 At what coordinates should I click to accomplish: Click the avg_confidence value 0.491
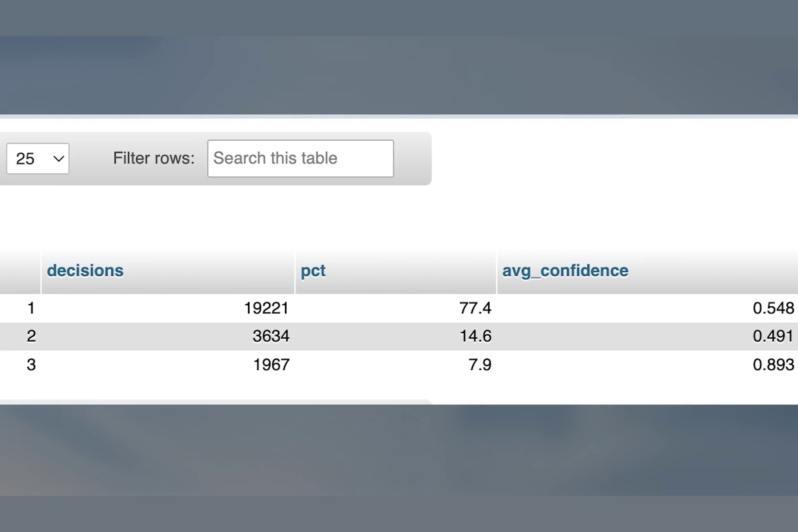click(x=773, y=336)
